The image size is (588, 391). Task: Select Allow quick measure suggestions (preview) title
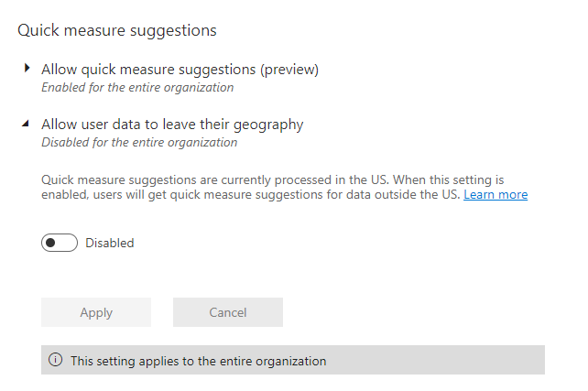pos(180,70)
